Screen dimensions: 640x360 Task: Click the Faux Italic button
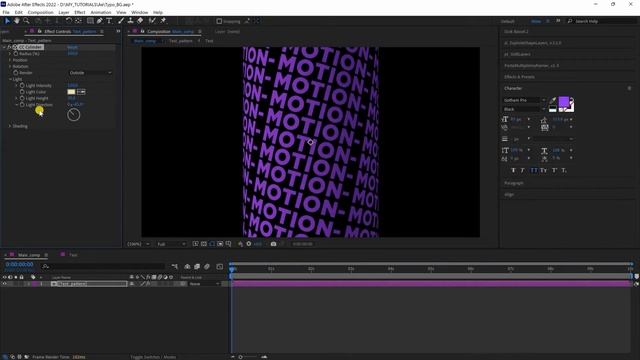coord(522,170)
